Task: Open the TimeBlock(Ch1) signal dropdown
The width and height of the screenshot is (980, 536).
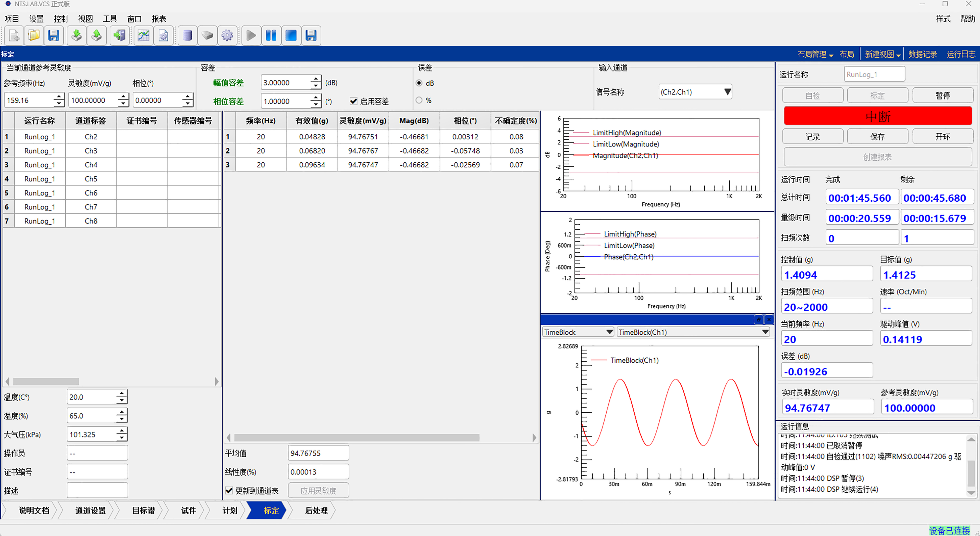Action: point(765,332)
